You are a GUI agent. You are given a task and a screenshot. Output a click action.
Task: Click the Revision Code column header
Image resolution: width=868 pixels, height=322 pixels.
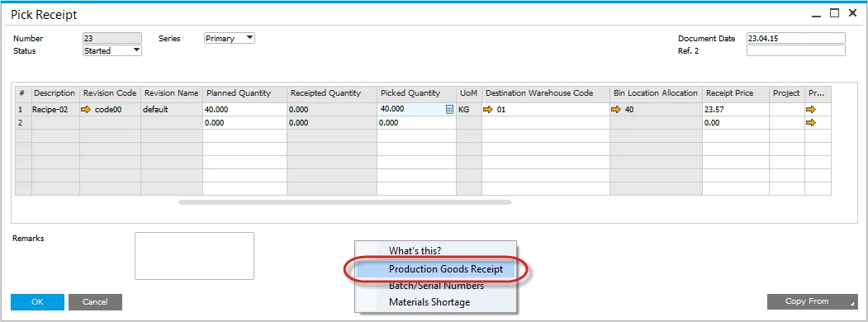[110, 93]
